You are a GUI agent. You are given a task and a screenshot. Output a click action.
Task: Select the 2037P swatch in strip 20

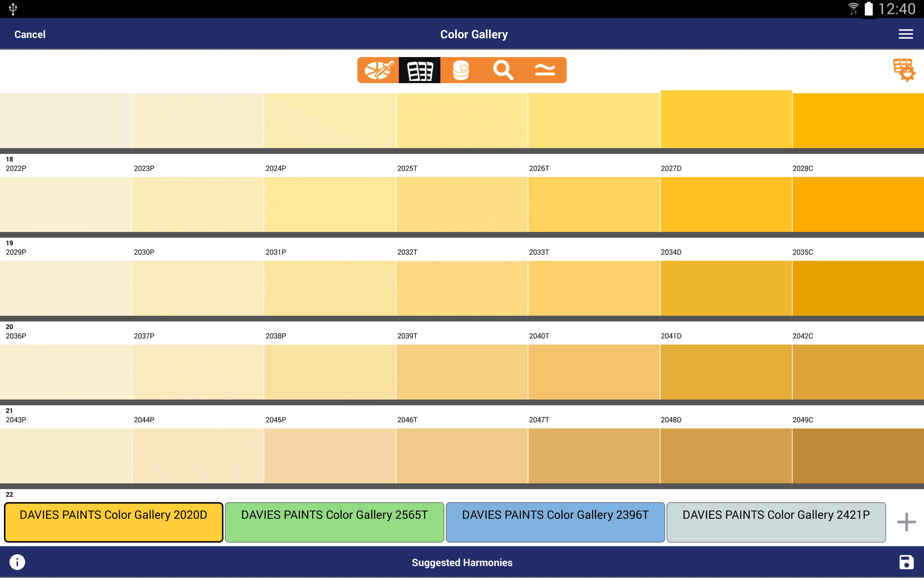198,372
